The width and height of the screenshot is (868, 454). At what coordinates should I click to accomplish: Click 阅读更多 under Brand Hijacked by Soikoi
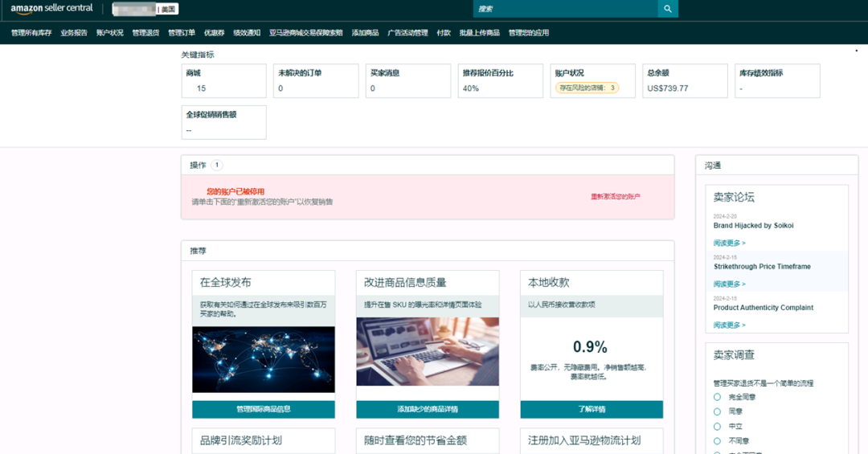tap(729, 243)
